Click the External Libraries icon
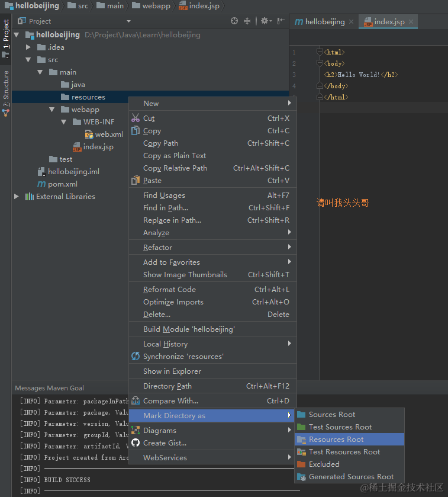This screenshot has height=497, width=448. coord(30,197)
